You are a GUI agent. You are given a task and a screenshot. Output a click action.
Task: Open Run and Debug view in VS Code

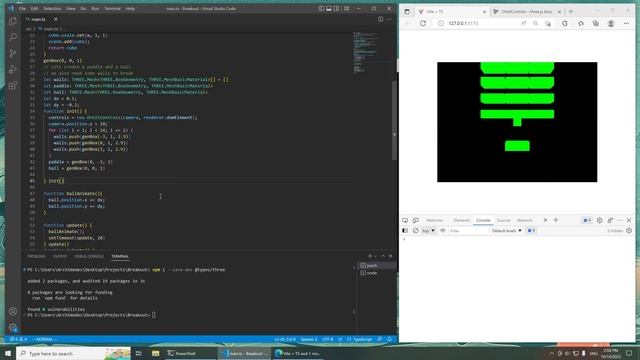click(x=13, y=69)
